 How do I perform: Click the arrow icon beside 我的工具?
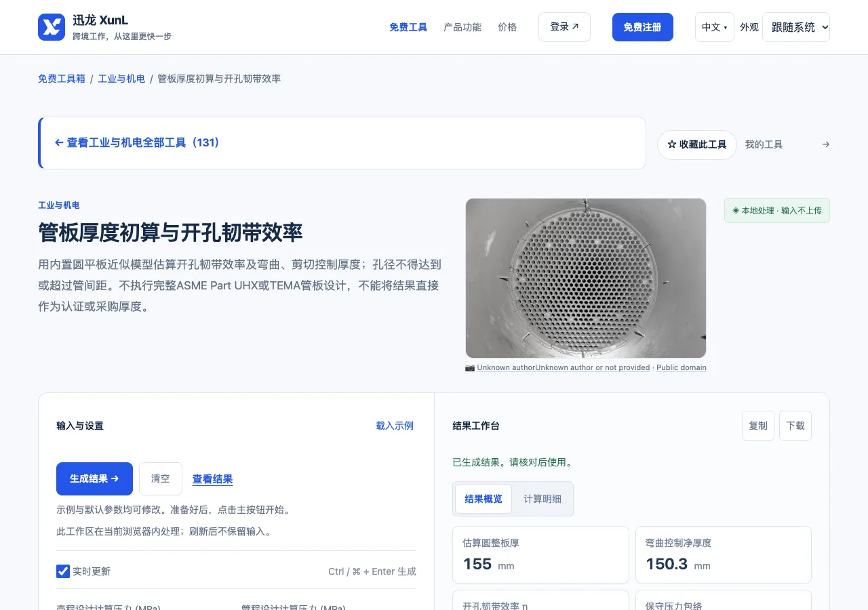[x=825, y=144]
